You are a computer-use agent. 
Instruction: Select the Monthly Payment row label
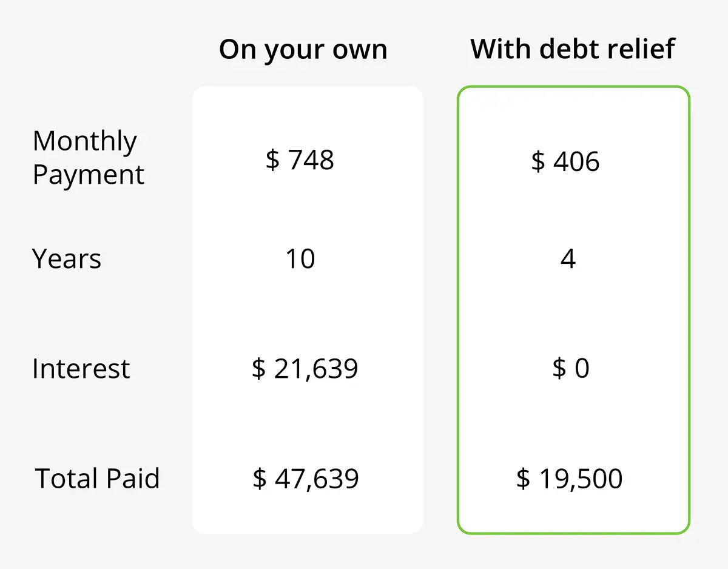click(88, 158)
